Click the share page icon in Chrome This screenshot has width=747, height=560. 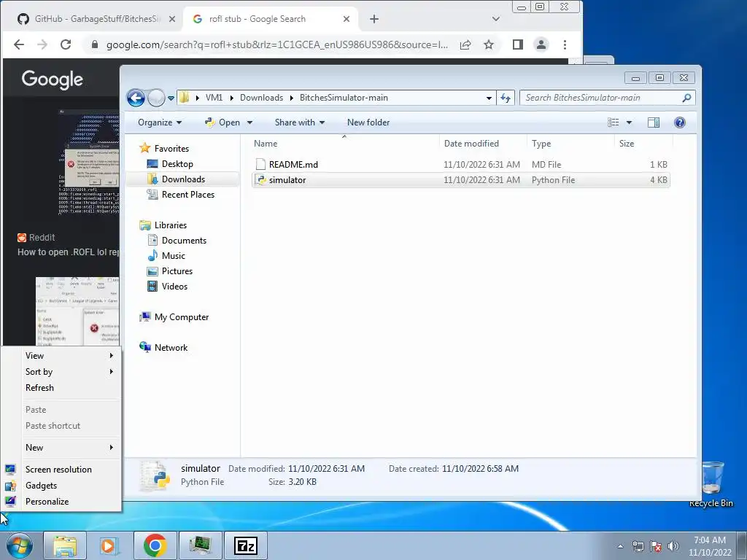(x=465, y=44)
